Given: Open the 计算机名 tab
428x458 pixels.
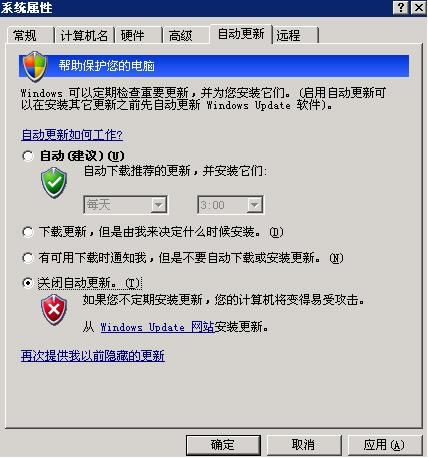Looking at the screenshot, I should pyautogui.click(x=84, y=35).
